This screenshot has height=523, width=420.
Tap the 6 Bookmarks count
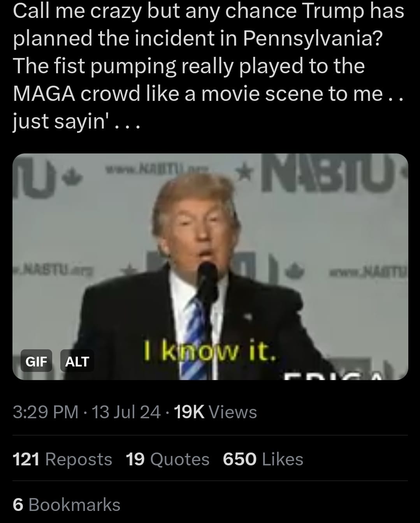pyautogui.click(x=67, y=504)
